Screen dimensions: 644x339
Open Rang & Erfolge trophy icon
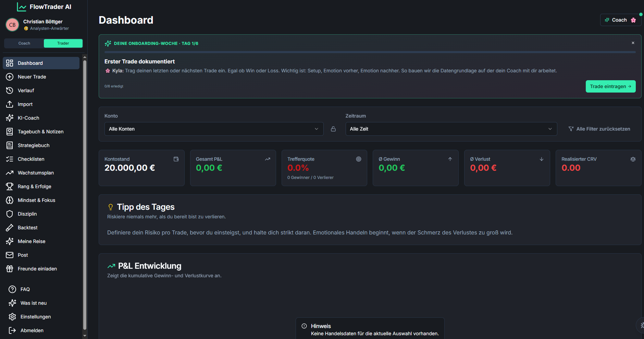10,186
